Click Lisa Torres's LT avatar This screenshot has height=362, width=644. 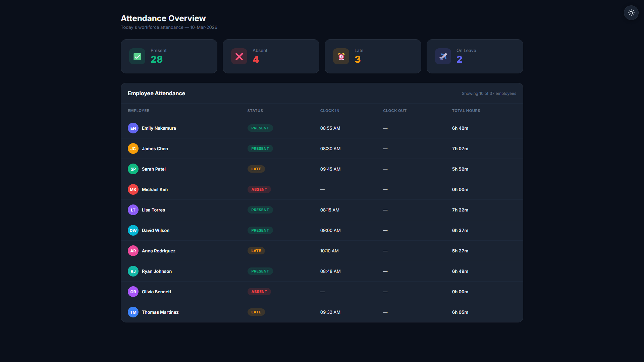pos(133,210)
